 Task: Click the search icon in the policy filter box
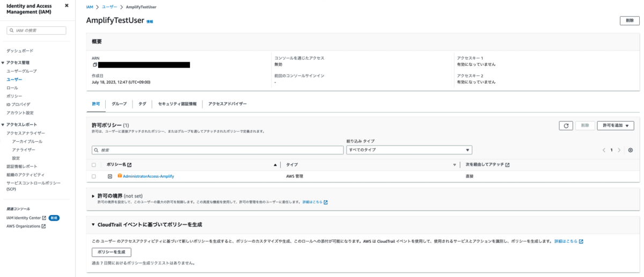(97, 150)
